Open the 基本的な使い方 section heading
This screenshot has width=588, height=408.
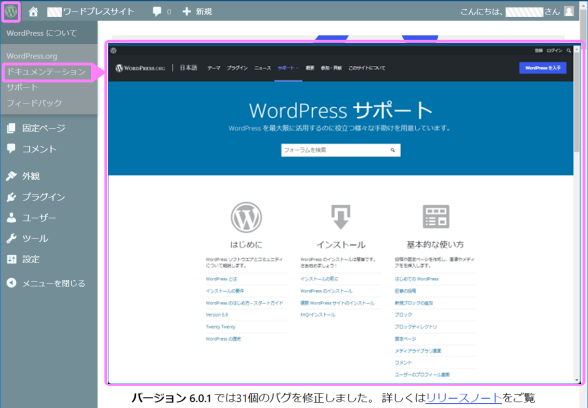(435, 245)
